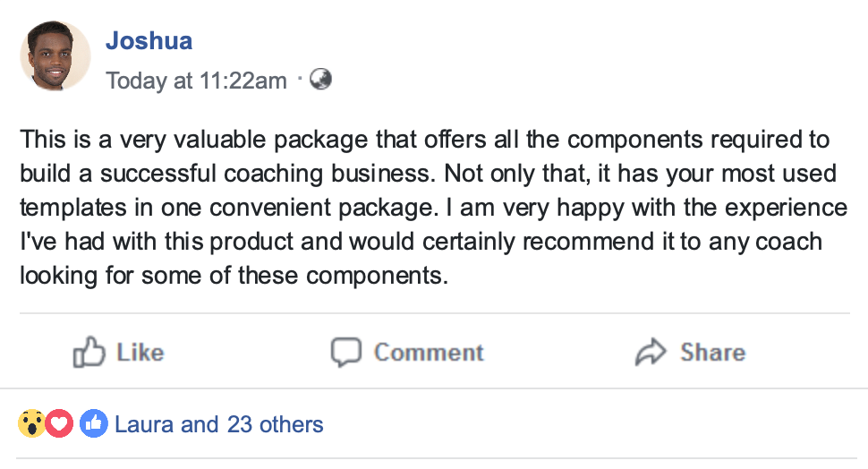The height and width of the screenshot is (469, 868).
Task: Click the Wow reaction emoji
Action: pyautogui.click(x=32, y=423)
